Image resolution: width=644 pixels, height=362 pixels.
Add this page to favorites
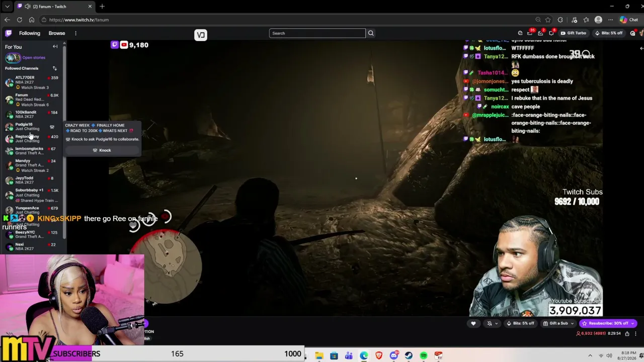click(x=548, y=20)
